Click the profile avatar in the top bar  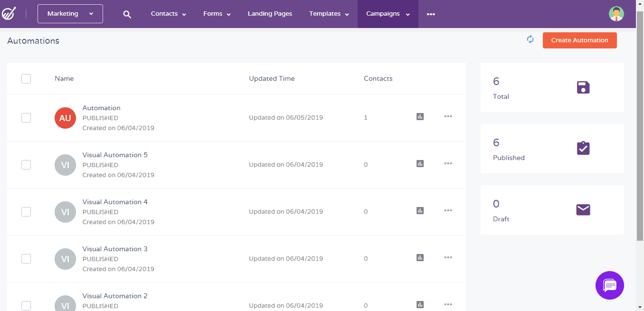coord(616,14)
